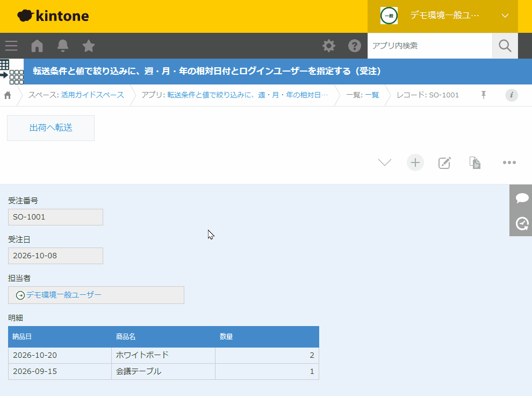
Task: Open favorites star icon
Action: pyautogui.click(x=89, y=46)
